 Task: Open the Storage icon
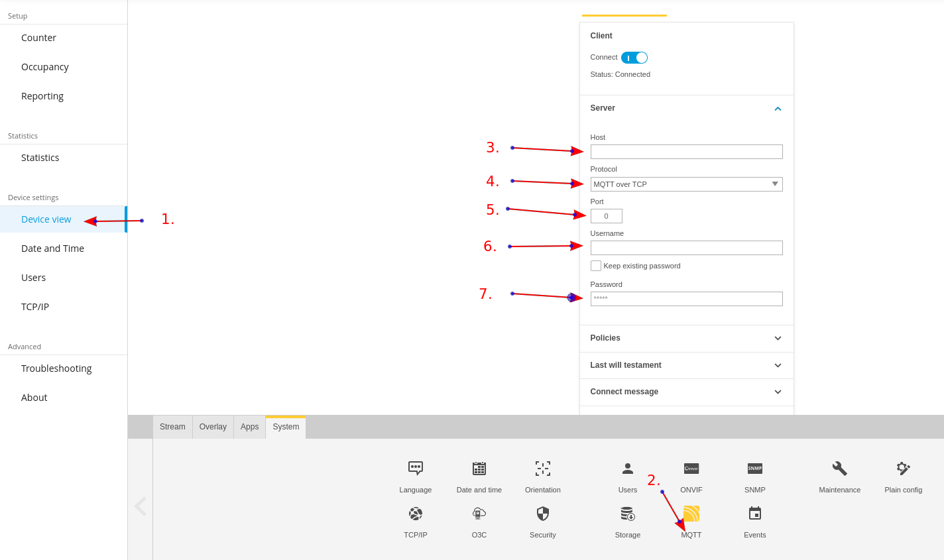pos(628,514)
